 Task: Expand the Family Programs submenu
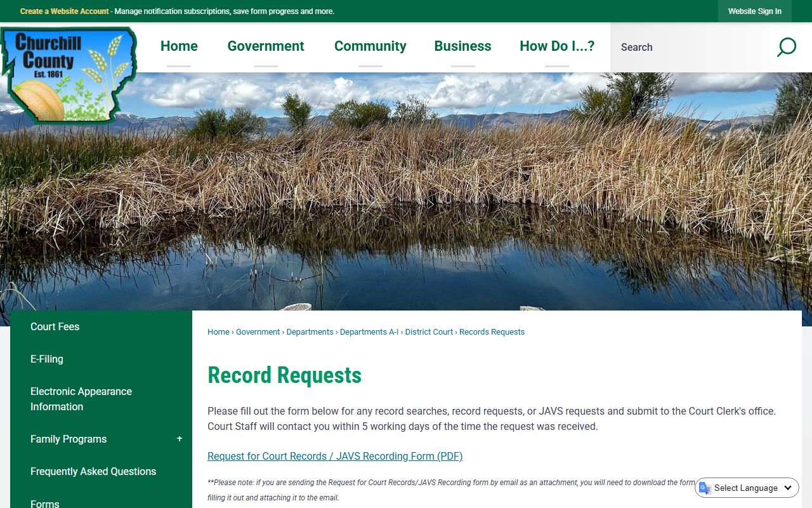180,439
